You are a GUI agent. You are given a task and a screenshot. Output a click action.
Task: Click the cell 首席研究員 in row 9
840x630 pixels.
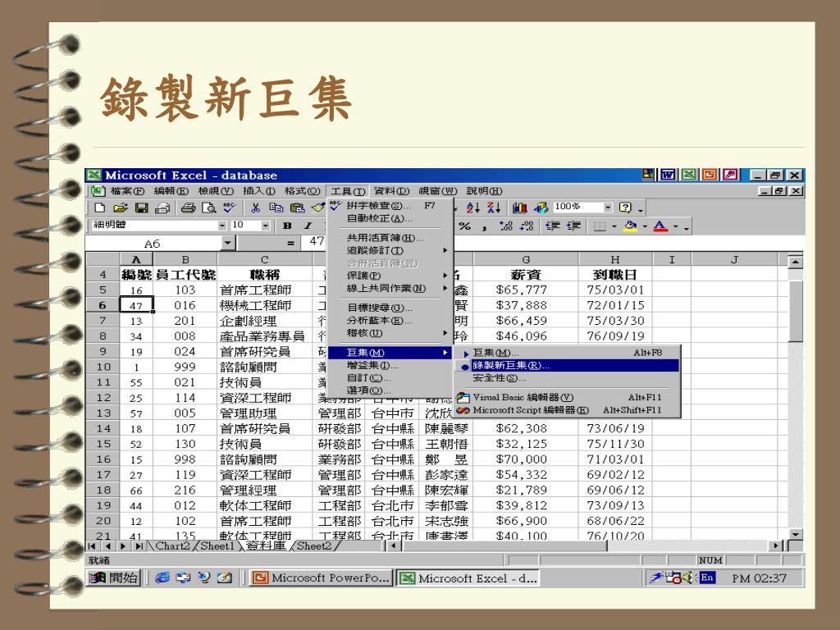[265, 351]
